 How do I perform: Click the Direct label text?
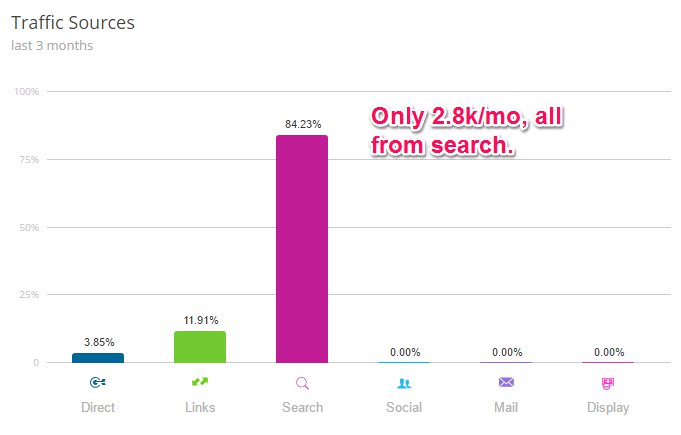pyautogui.click(x=98, y=407)
